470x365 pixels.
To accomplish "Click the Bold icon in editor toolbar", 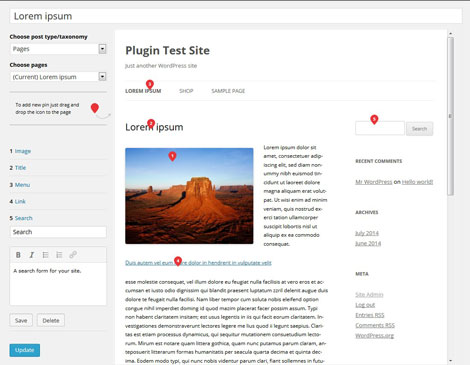I will [x=18, y=255].
